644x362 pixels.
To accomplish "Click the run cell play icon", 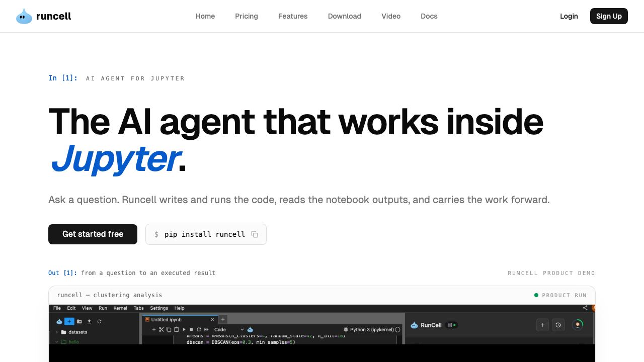I will (x=184, y=329).
